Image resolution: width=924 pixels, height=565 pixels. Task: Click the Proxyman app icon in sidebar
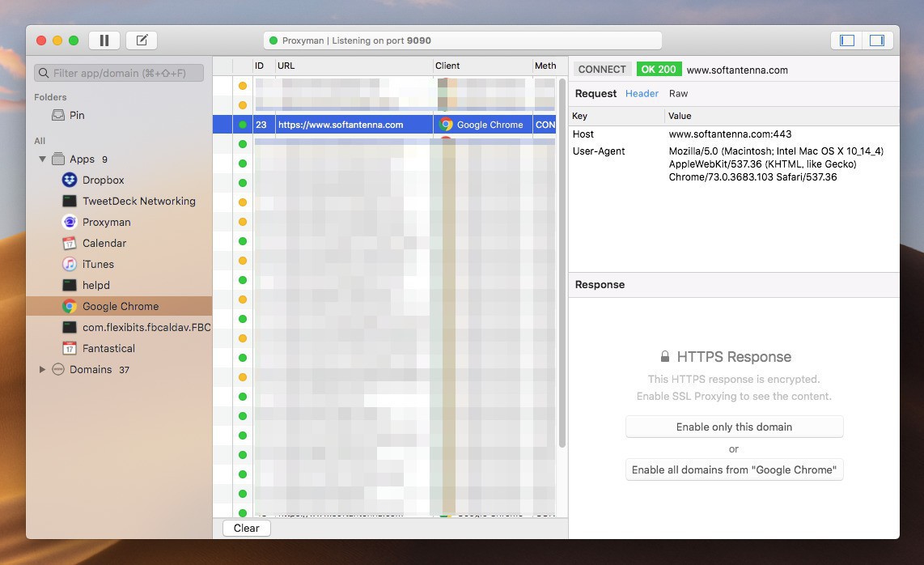coord(70,222)
